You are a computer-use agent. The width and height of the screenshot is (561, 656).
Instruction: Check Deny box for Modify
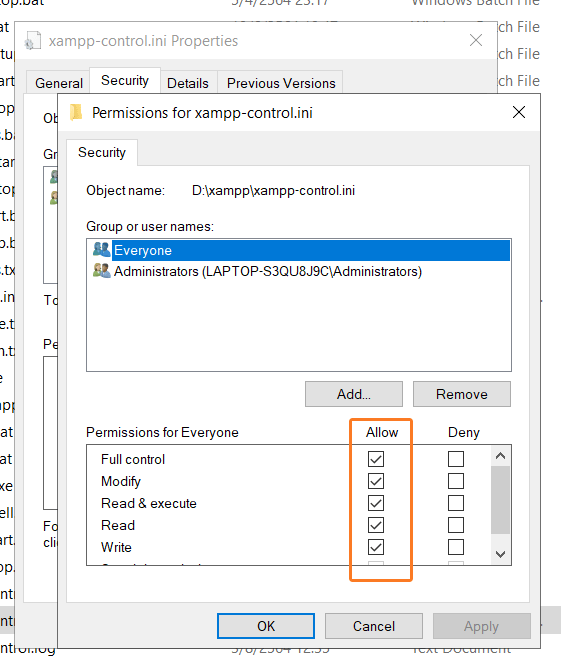456,481
